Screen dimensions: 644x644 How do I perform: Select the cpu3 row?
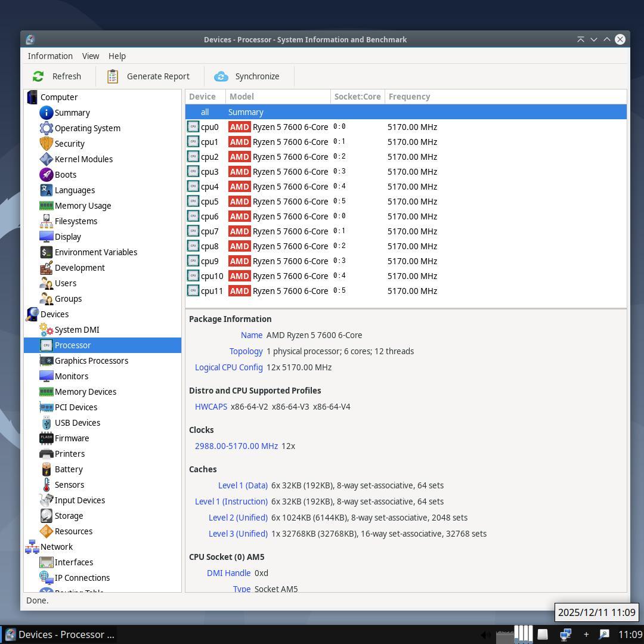[406, 172]
